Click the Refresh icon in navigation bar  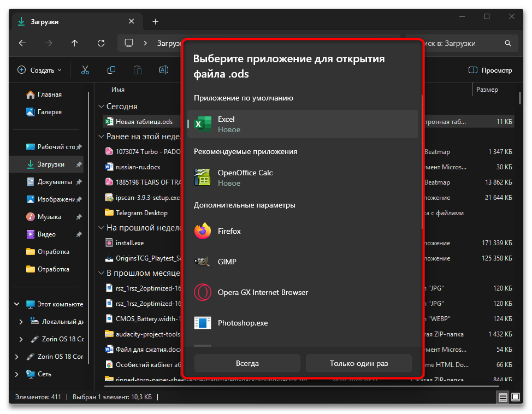click(x=101, y=43)
